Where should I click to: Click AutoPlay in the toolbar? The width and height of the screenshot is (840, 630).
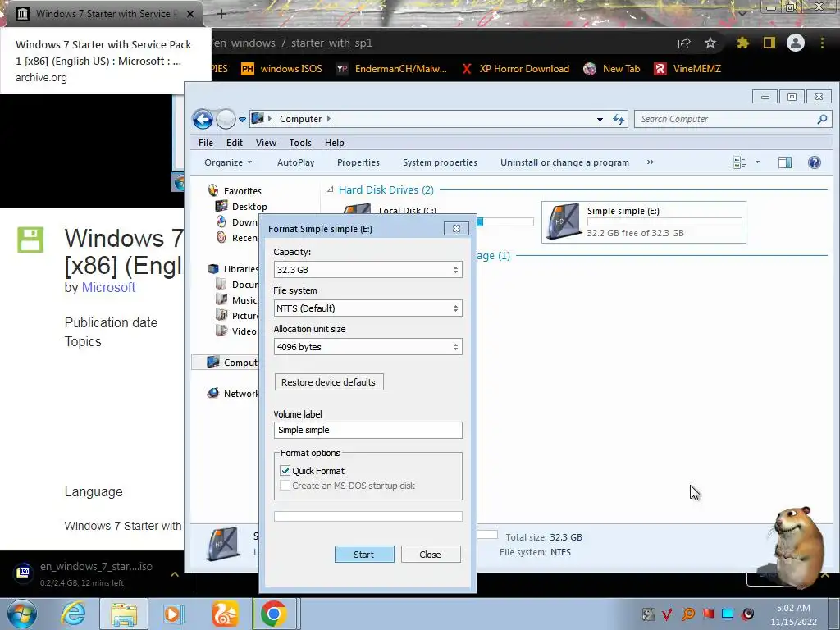295,162
